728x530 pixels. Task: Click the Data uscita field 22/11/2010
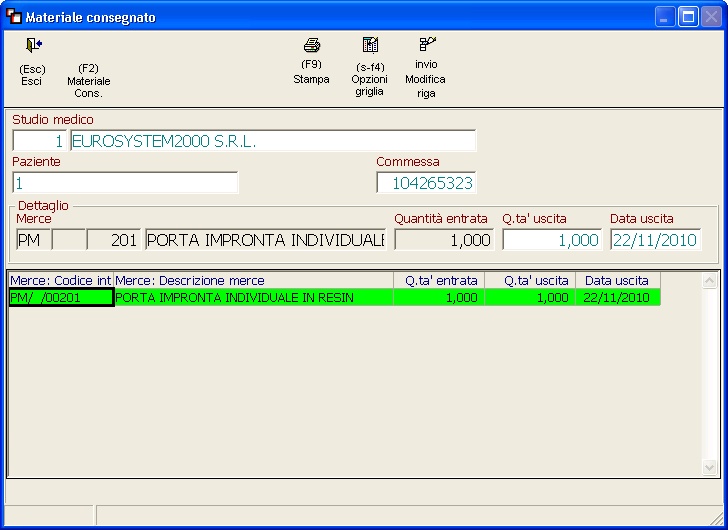[656, 239]
